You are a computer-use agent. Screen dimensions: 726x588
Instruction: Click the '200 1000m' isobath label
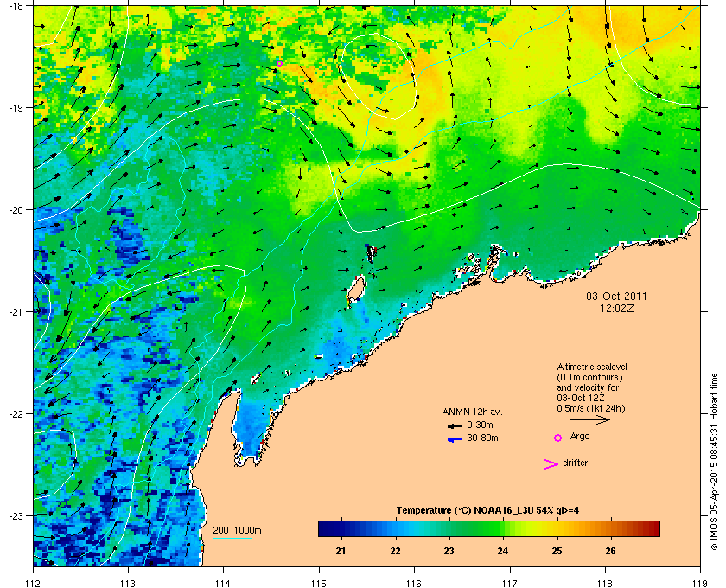237,531
